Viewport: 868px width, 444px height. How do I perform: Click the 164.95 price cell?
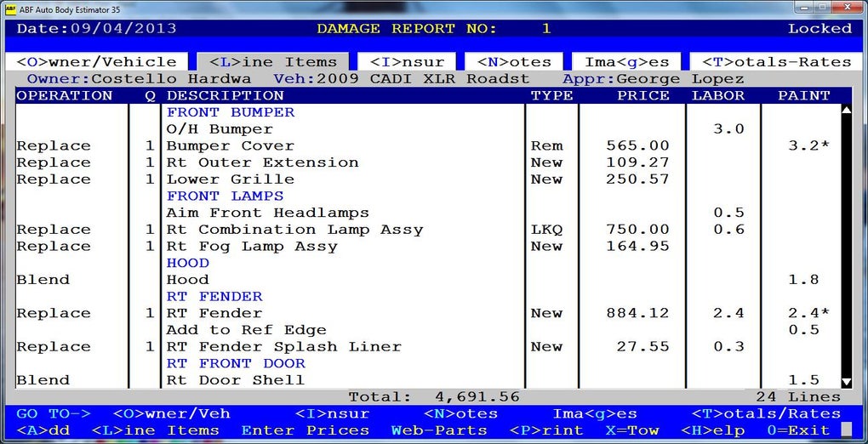tap(637, 246)
